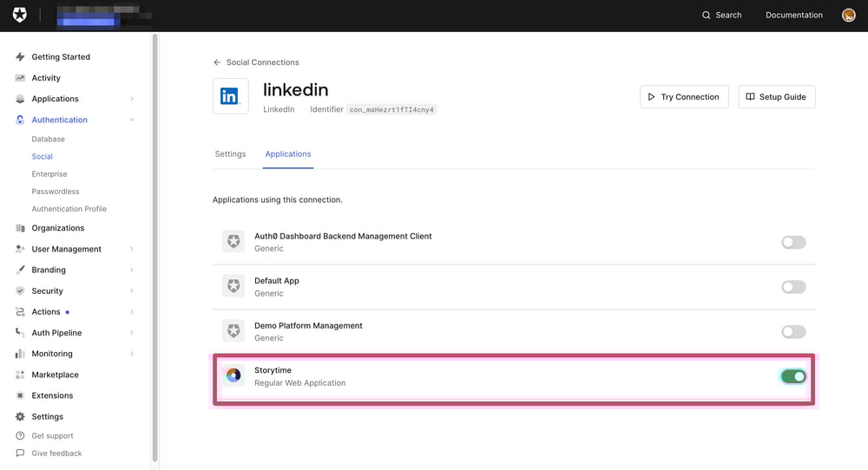The height and width of the screenshot is (470, 868).
Task: Select the Applications tab
Action: [x=288, y=154]
